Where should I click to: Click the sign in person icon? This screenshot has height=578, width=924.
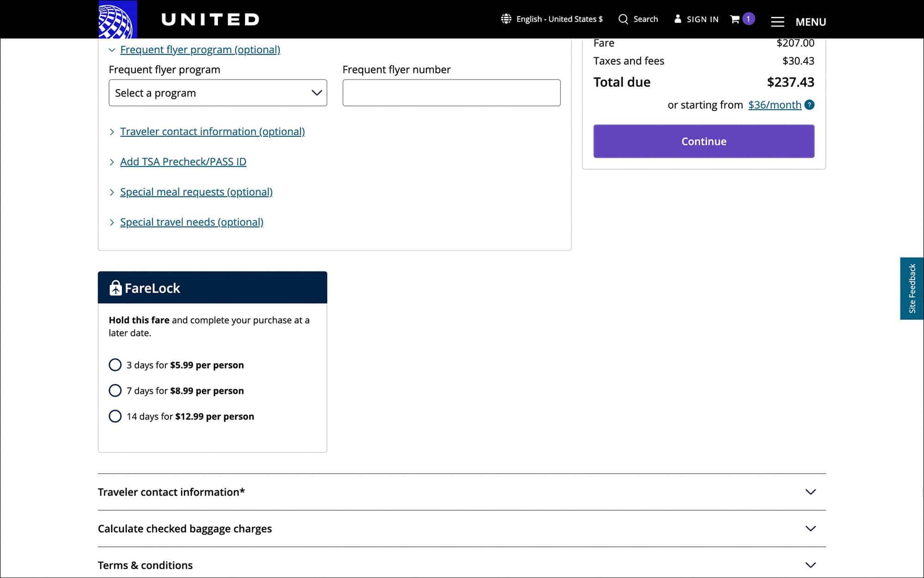coord(678,19)
